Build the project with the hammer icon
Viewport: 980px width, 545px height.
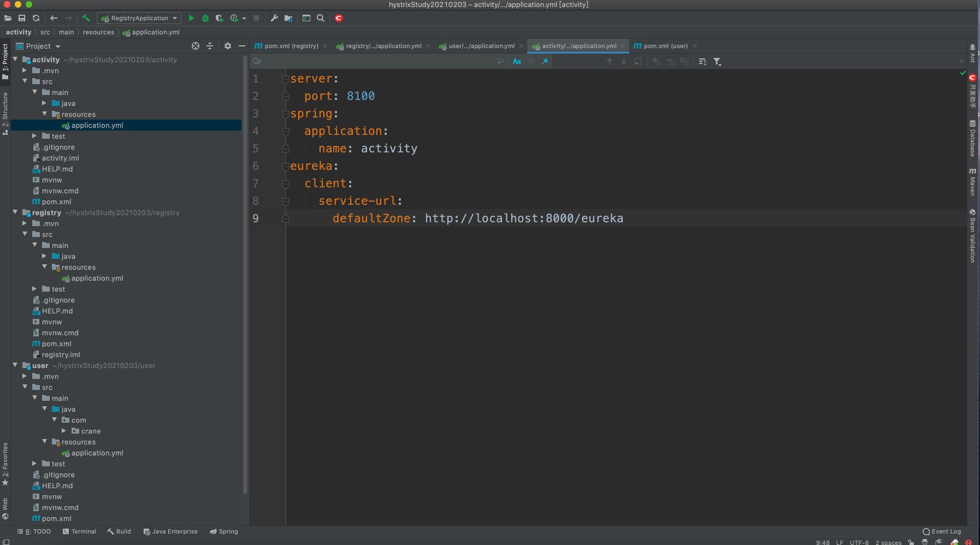coord(86,18)
